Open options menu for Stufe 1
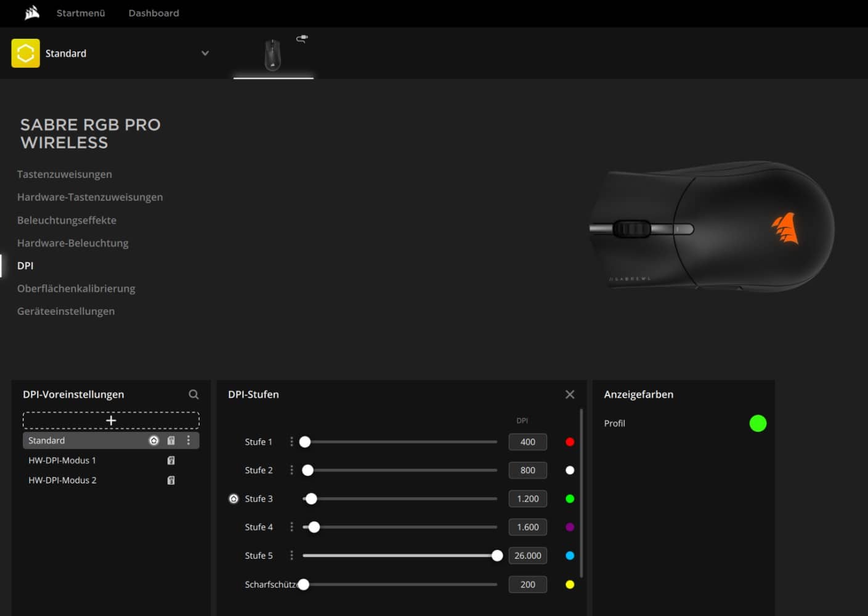 [x=291, y=442]
